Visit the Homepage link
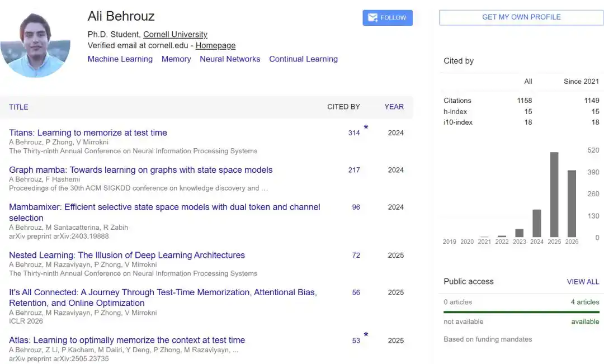Screen dimensions: 604x364 click(x=215, y=45)
